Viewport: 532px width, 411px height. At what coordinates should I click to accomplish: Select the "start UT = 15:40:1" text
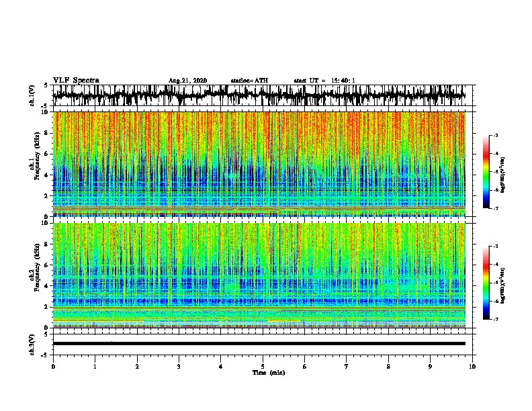point(324,81)
